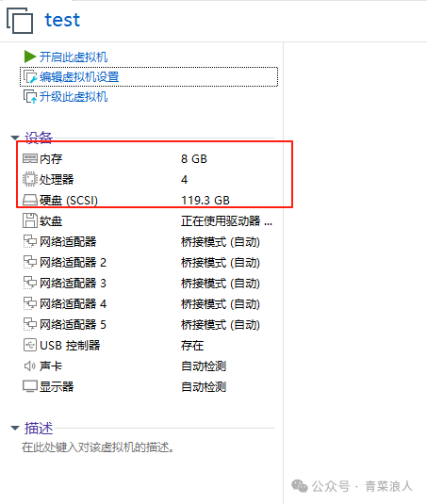Image resolution: width=427 pixels, height=504 pixels.
Task: Click the description field 在此处键入对该虚拟机的描述
Action: point(98,447)
